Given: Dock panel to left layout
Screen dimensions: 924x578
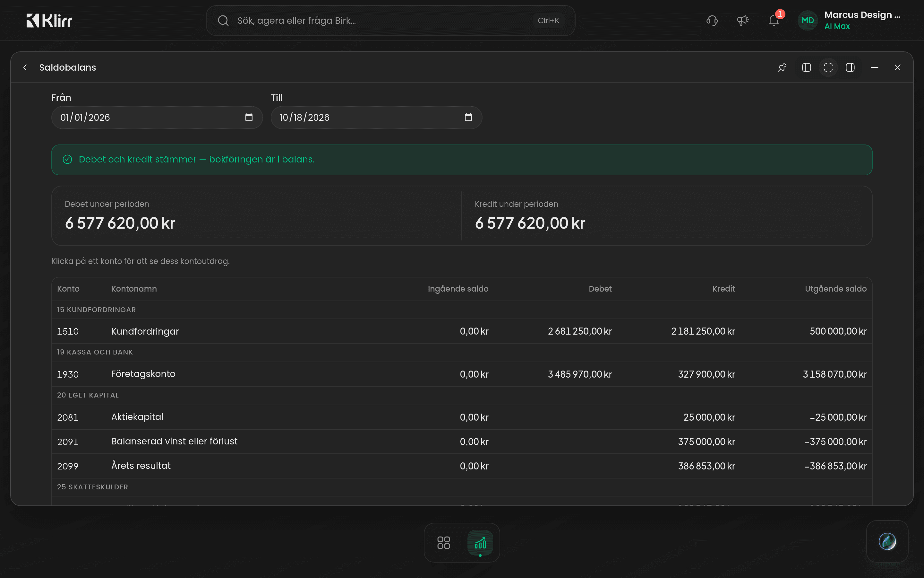Looking at the screenshot, I should pos(806,68).
